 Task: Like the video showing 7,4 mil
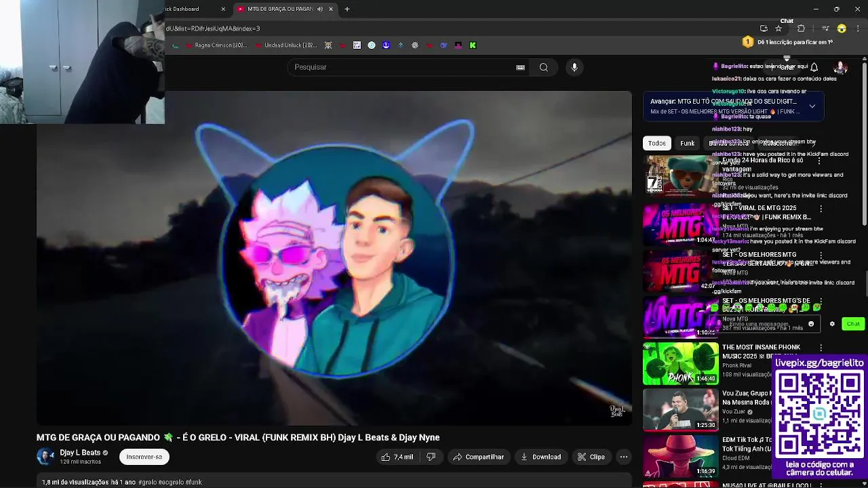point(397,457)
